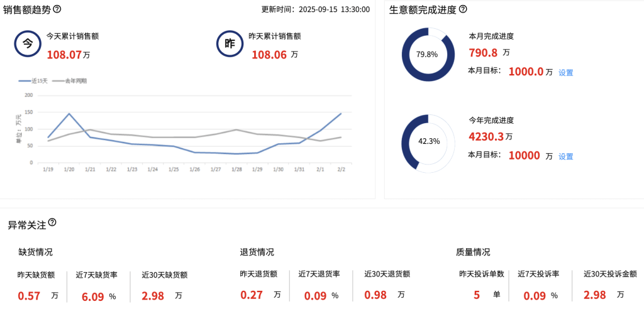Click the 退货情况 section heading

257,252
